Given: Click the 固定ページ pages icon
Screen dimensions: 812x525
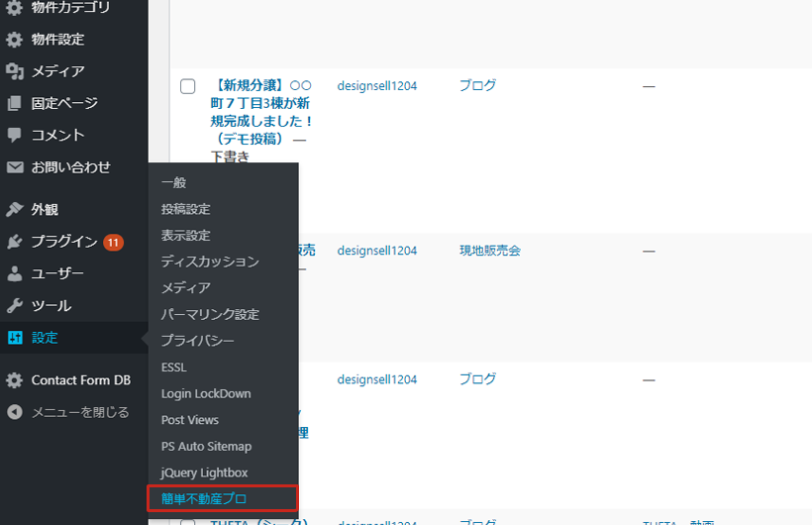Looking at the screenshot, I should pos(15,103).
